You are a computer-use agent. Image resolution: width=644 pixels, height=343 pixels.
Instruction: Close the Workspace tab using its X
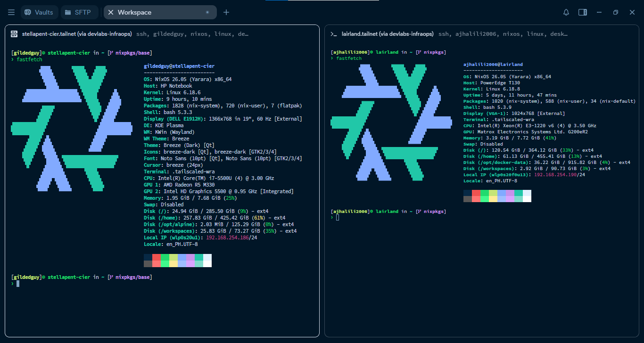[x=111, y=12]
